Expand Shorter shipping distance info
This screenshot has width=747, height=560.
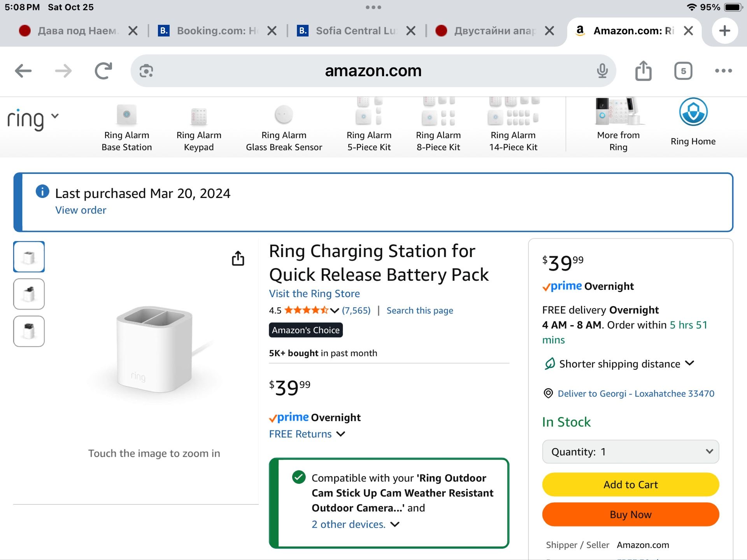point(619,364)
